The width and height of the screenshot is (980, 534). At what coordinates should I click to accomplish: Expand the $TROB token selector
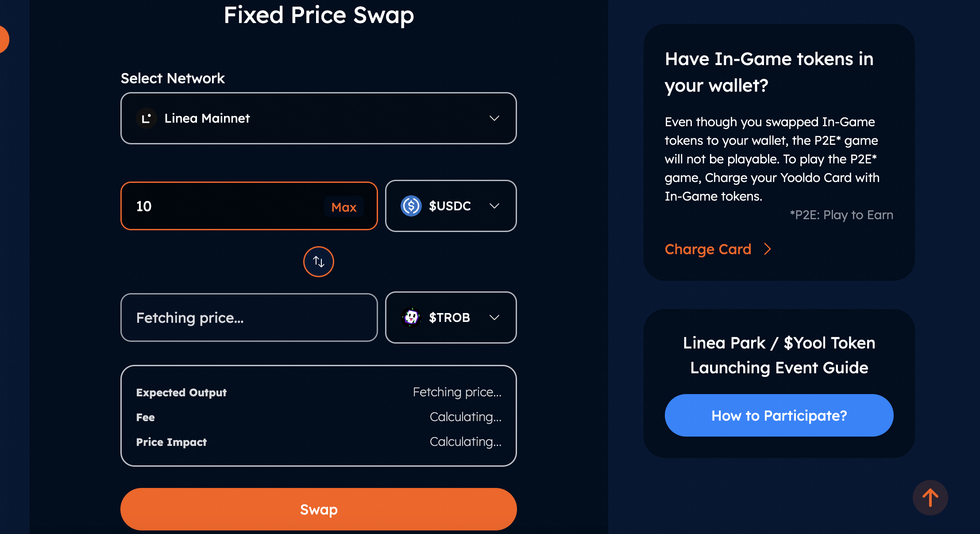point(451,317)
